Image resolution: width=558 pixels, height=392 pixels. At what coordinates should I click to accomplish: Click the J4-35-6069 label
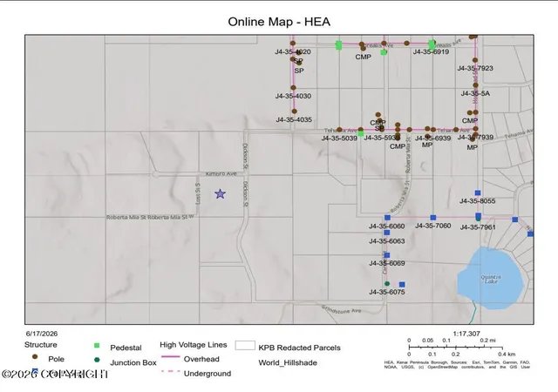point(387,263)
